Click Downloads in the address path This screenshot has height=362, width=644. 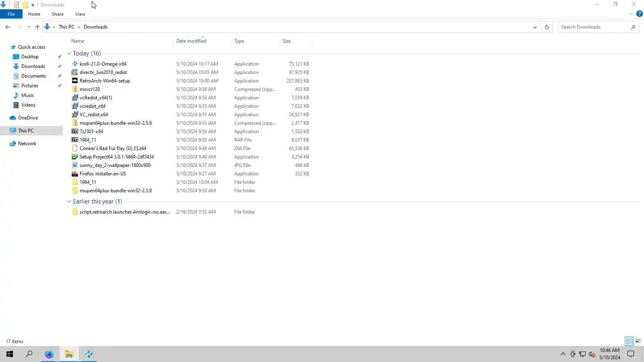click(x=95, y=27)
